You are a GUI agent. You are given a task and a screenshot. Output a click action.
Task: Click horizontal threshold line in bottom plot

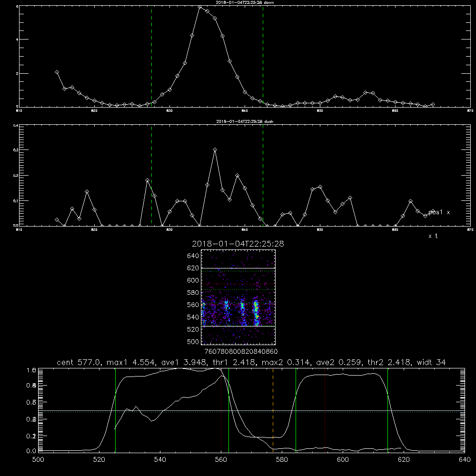tap(251, 411)
